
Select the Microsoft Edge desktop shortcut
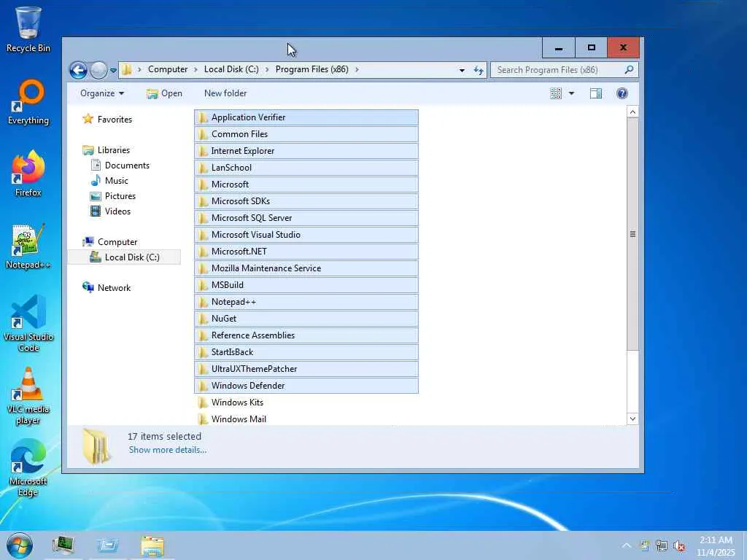pyautogui.click(x=28, y=468)
